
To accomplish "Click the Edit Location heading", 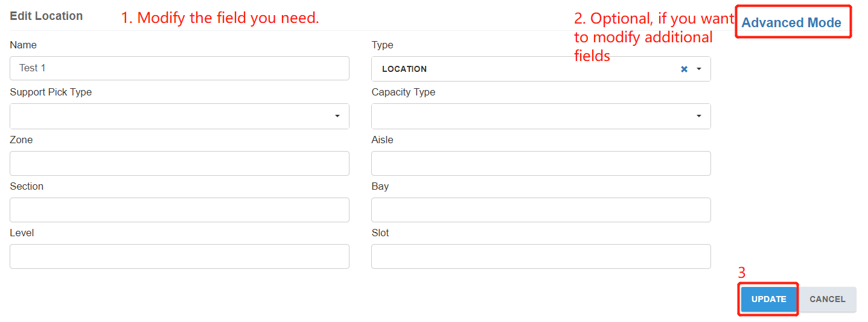I will (x=46, y=16).
